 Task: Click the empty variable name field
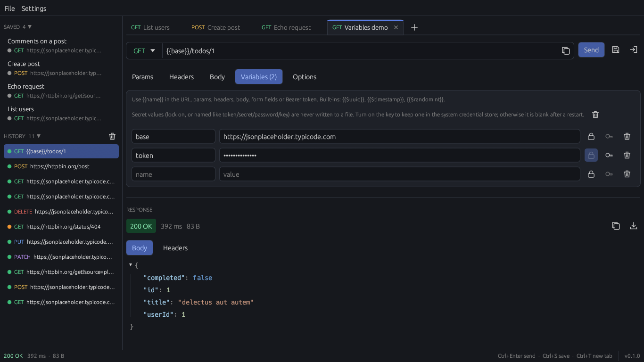click(x=173, y=174)
